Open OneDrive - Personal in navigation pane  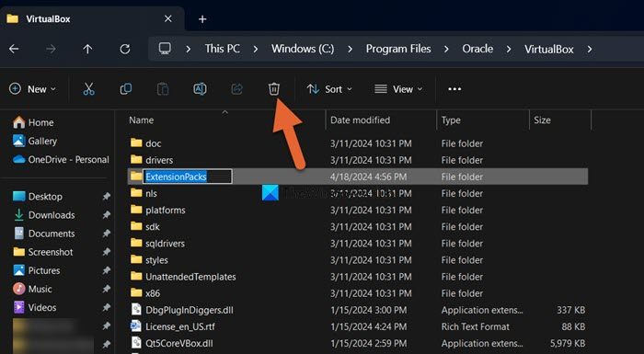(x=61, y=159)
